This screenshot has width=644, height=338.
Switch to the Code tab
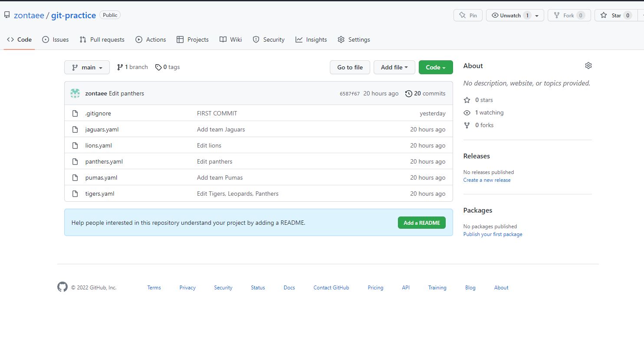click(20, 39)
